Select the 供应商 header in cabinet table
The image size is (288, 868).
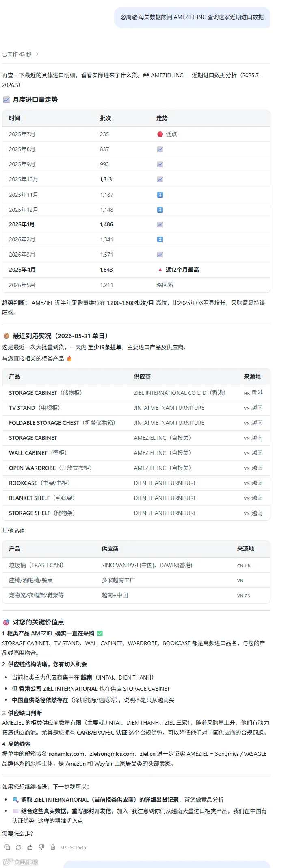[x=142, y=376]
